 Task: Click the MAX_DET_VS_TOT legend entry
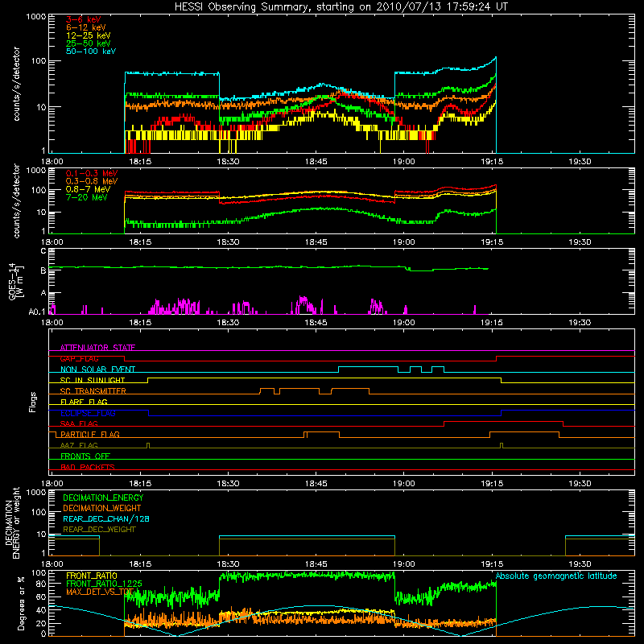pyautogui.click(x=100, y=592)
